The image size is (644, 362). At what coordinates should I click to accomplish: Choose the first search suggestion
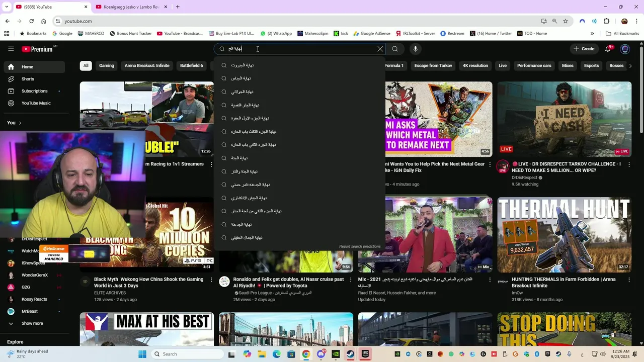299,65
